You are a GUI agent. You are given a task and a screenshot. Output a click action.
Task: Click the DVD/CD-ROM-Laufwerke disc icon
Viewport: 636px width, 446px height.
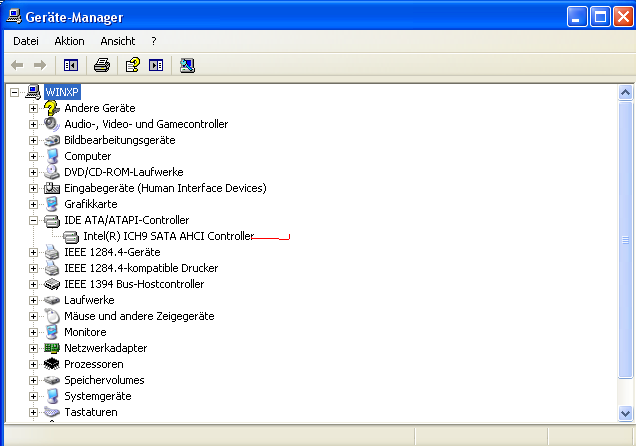[52, 172]
